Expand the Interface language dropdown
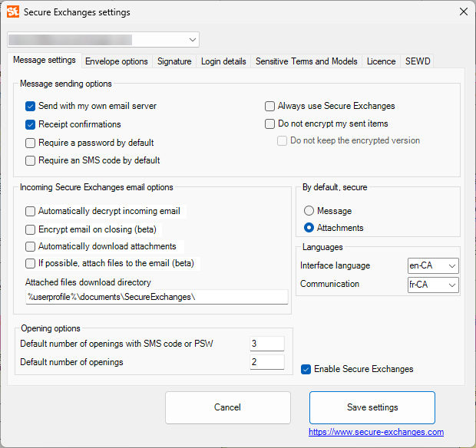The width and height of the screenshot is (476, 448). [433, 265]
